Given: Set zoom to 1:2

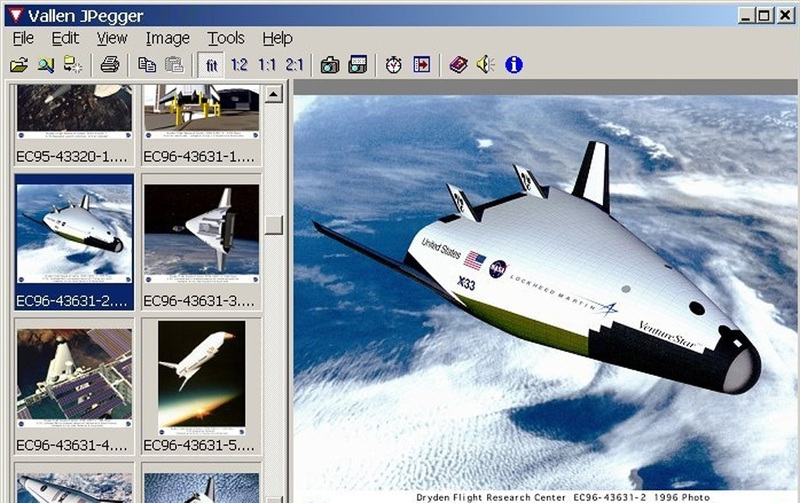Looking at the screenshot, I should (x=239, y=65).
